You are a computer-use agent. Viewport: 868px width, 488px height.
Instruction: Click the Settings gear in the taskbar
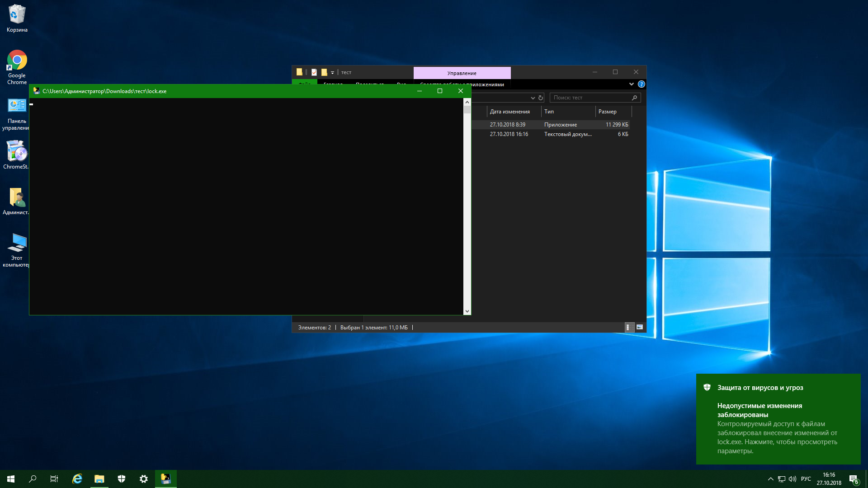pyautogui.click(x=143, y=479)
